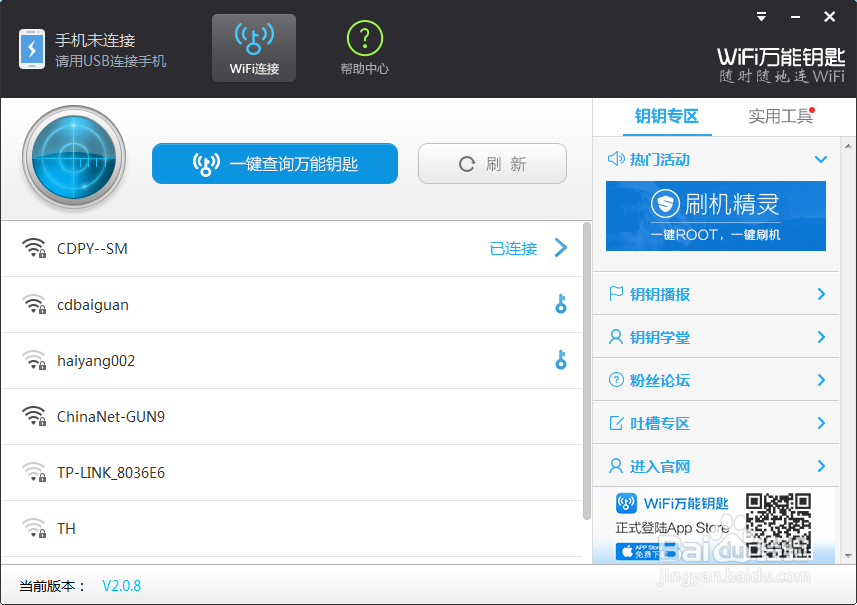Expand 钥钥学堂 chevron arrow
Image resolution: width=857 pixels, height=605 pixels.
point(821,337)
